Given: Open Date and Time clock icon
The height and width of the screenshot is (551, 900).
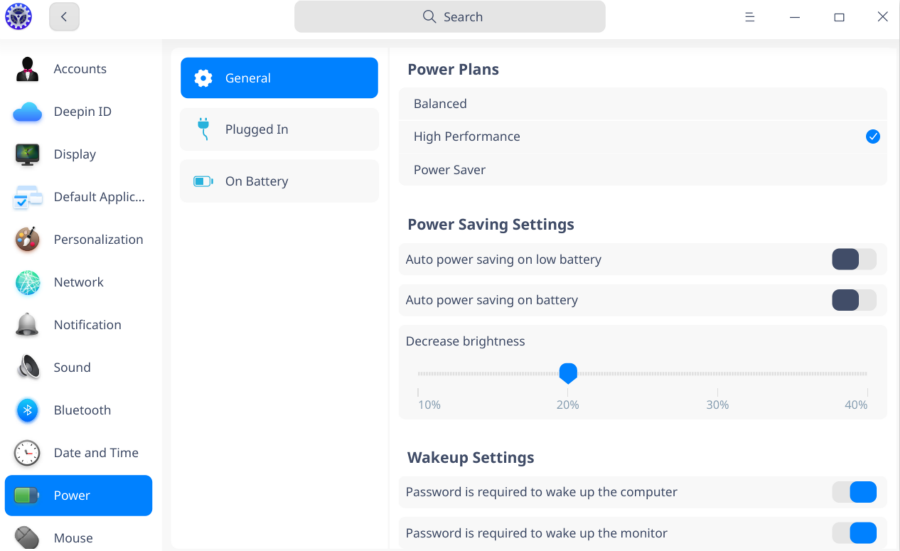Looking at the screenshot, I should pyautogui.click(x=27, y=453).
